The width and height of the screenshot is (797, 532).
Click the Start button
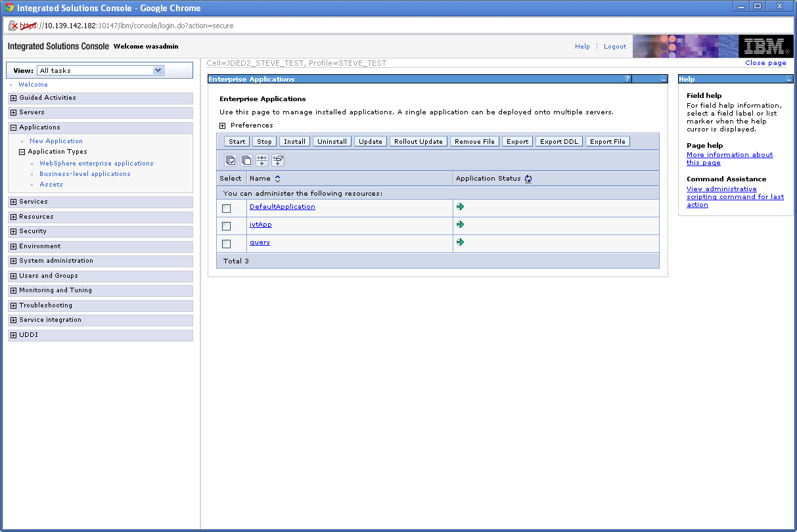(x=237, y=141)
